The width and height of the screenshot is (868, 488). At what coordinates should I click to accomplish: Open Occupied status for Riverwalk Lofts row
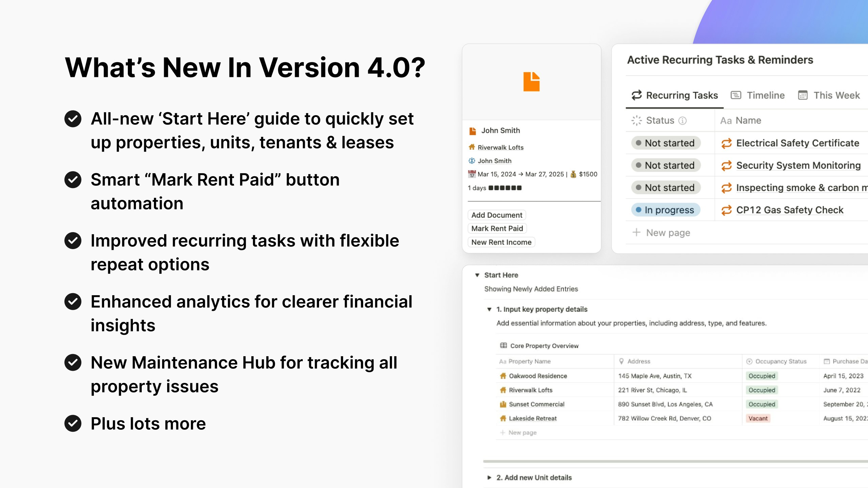click(762, 390)
